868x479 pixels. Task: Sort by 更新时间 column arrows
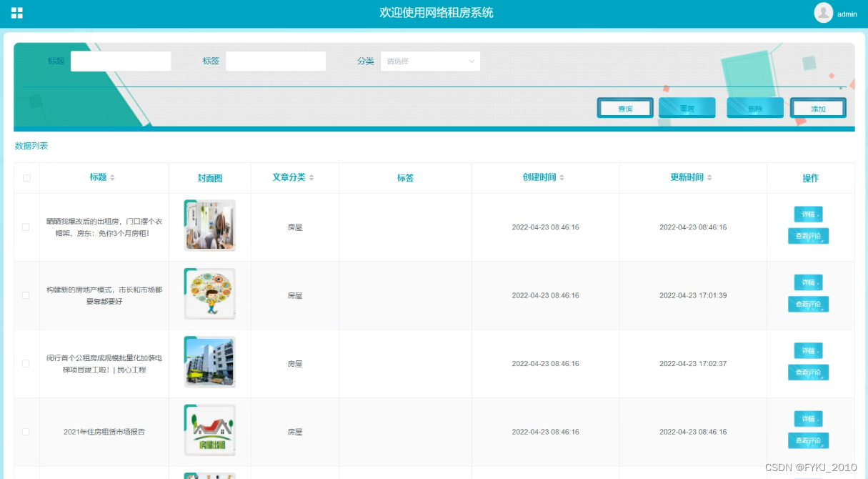tap(709, 177)
